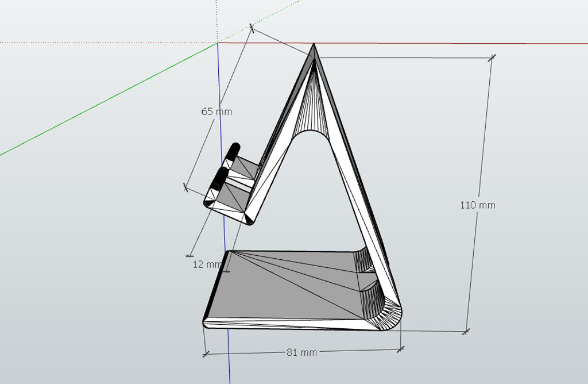Select the 110 mm dimension text

[x=477, y=205]
